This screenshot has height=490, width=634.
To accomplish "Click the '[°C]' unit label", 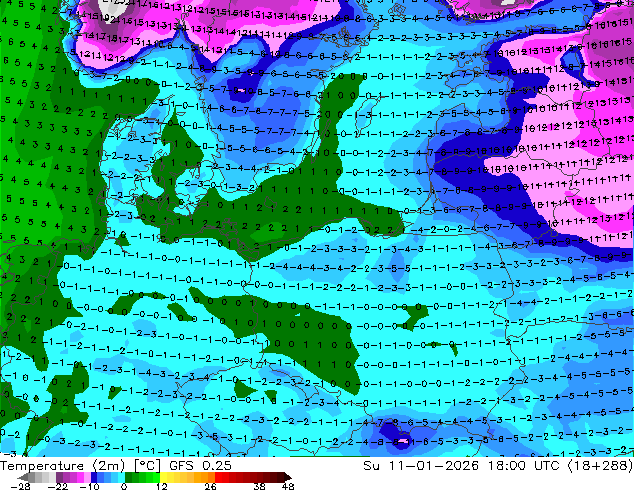I will click(x=147, y=466).
